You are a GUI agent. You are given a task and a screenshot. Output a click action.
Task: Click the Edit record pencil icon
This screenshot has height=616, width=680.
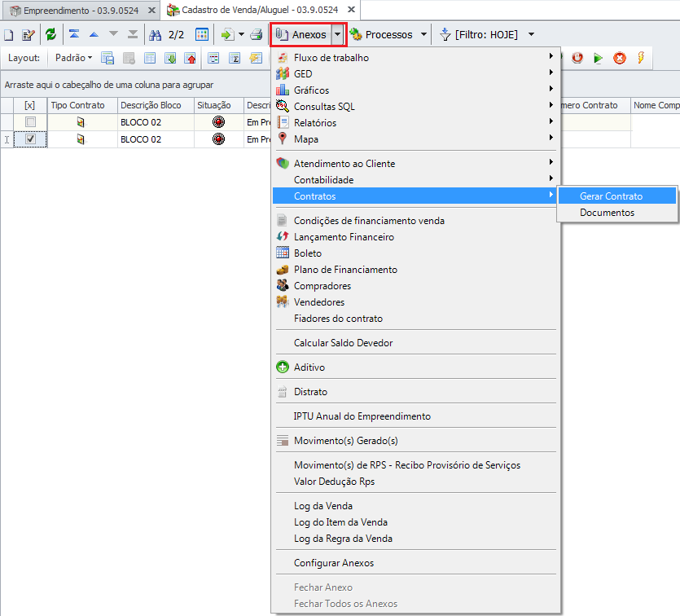point(29,35)
